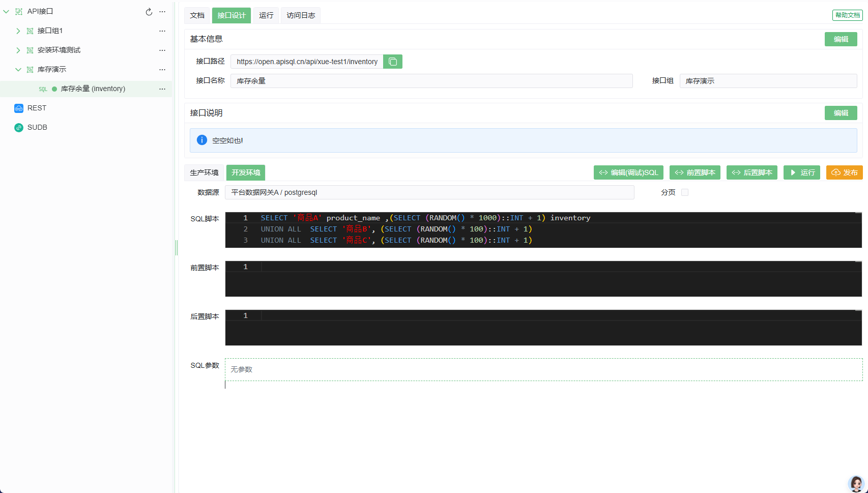868x493 pixels.
Task: Click the assistant avatar in the corner
Action: 856,484
